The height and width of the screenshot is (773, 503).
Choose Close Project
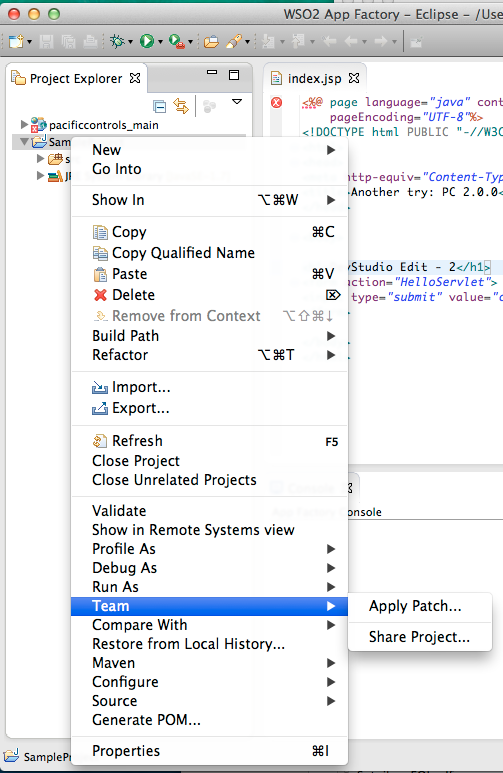[x=209, y=461]
